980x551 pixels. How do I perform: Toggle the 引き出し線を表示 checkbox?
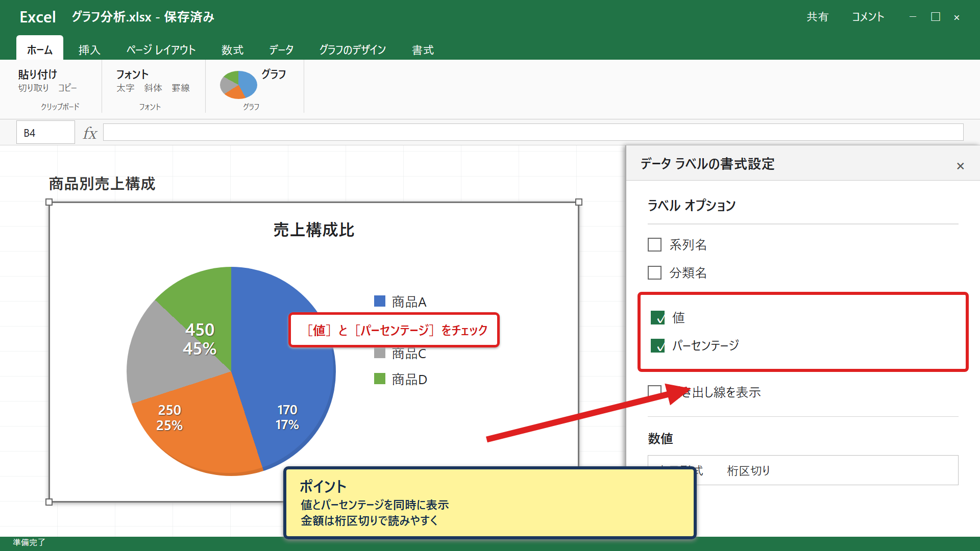click(654, 392)
